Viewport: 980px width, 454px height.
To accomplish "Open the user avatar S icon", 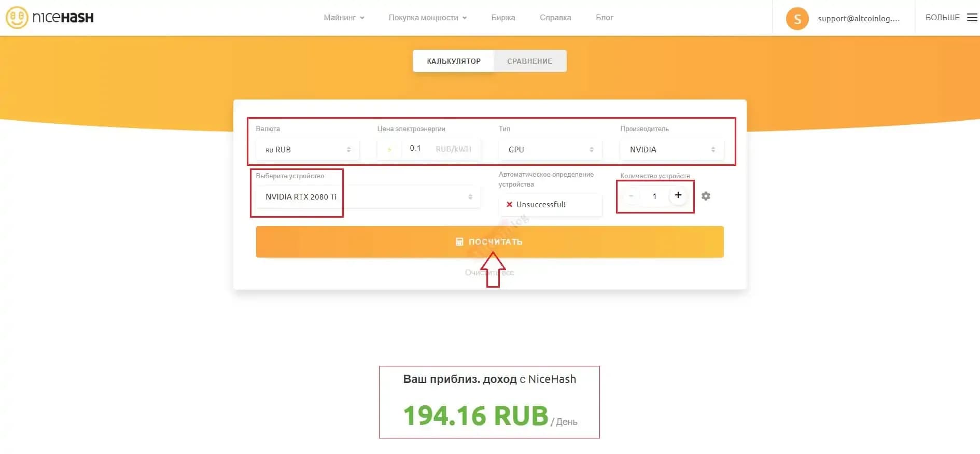I will click(x=797, y=19).
